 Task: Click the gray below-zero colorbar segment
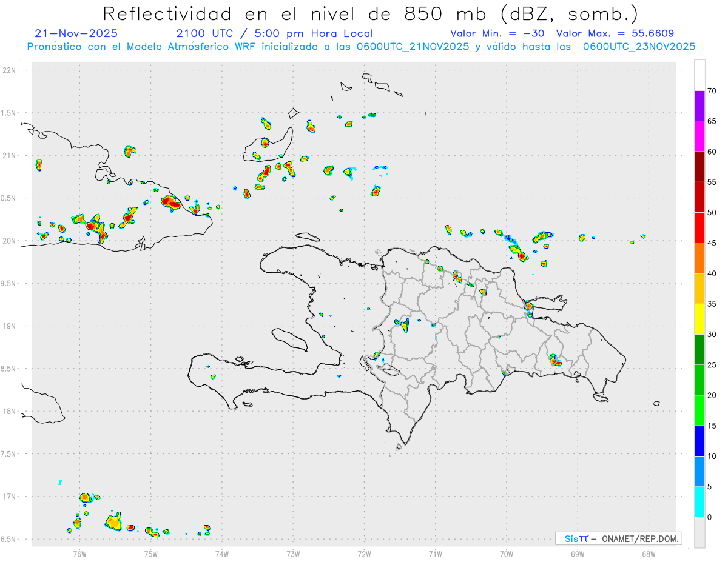coord(699,532)
